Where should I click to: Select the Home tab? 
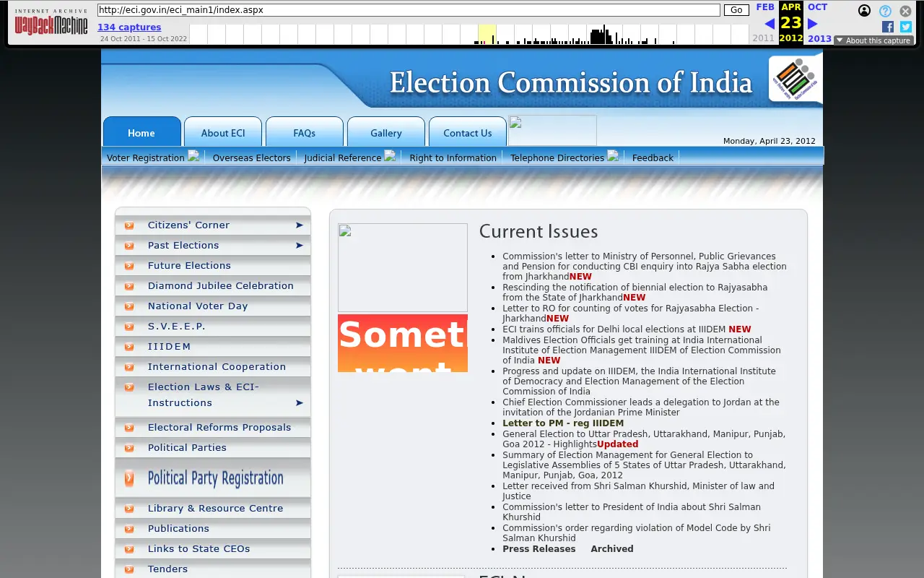coord(141,132)
